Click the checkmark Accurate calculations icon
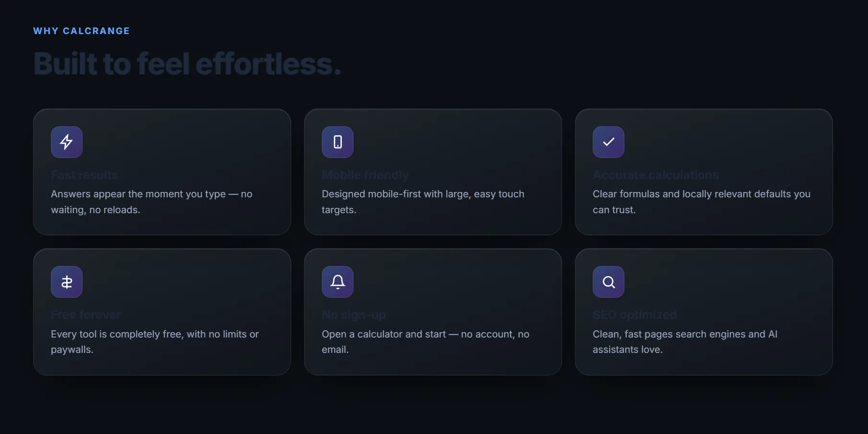 (x=609, y=142)
